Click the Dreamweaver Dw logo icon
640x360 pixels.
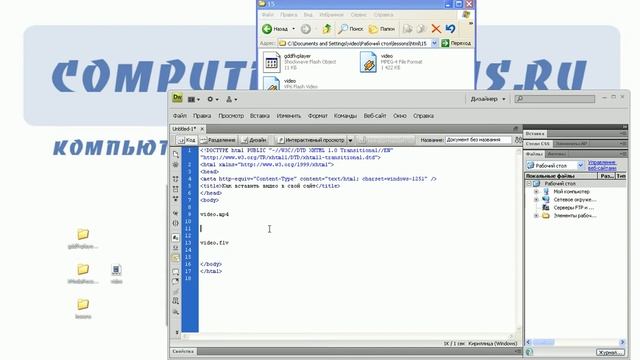[177, 98]
